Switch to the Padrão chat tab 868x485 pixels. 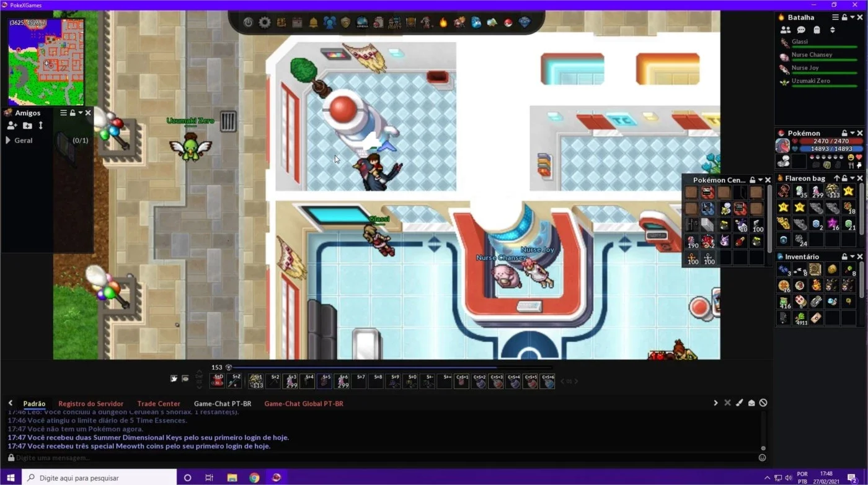click(x=34, y=404)
